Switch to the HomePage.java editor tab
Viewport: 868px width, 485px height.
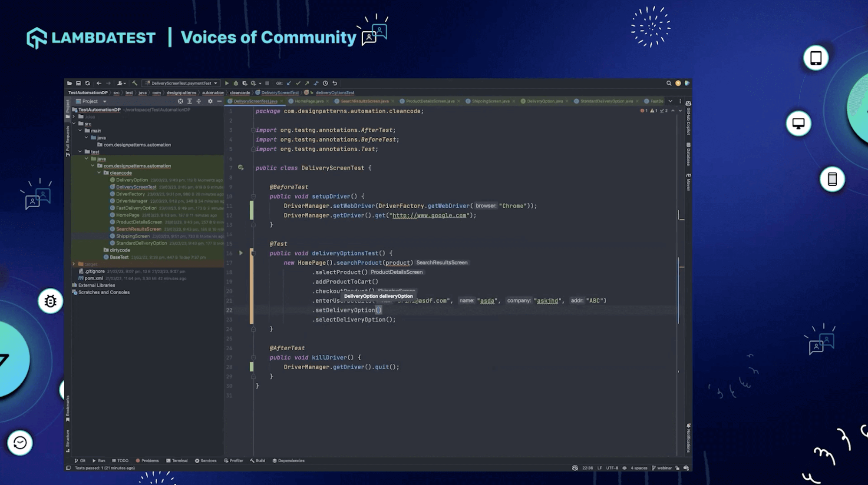point(309,101)
